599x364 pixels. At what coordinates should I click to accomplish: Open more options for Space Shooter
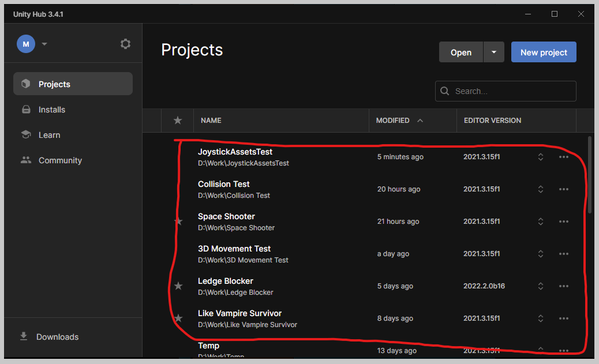(x=563, y=222)
